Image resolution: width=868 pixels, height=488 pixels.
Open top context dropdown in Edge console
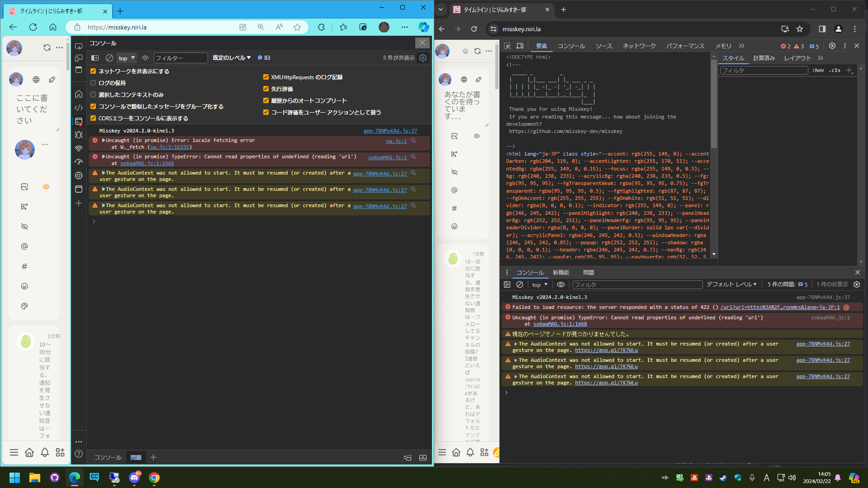pos(127,58)
